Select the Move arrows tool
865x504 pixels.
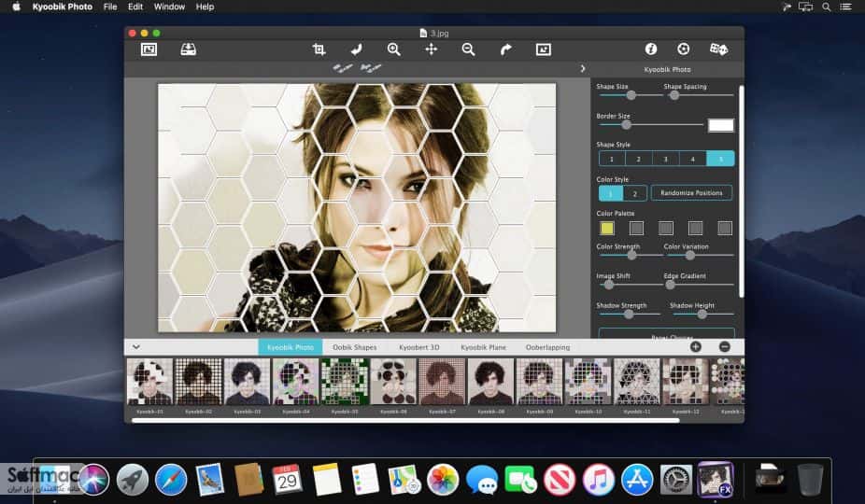click(431, 49)
